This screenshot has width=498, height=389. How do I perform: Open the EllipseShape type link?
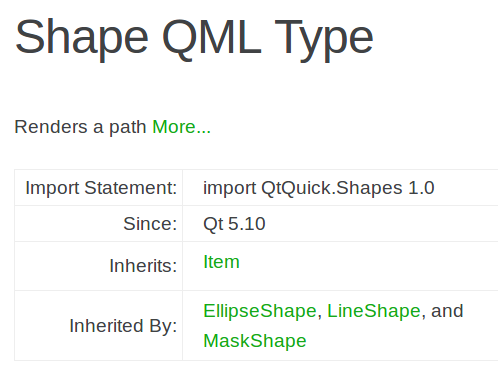click(260, 311)
